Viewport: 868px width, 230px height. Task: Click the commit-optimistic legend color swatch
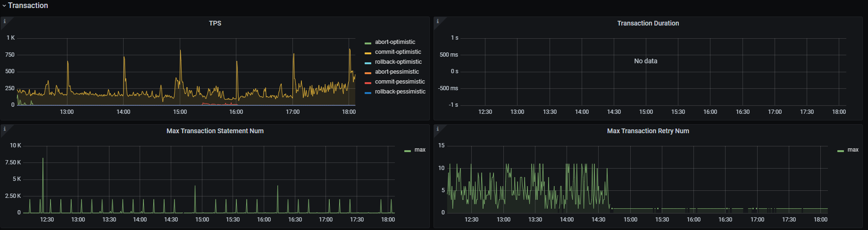pyautogui.click(x=368, y=53)
